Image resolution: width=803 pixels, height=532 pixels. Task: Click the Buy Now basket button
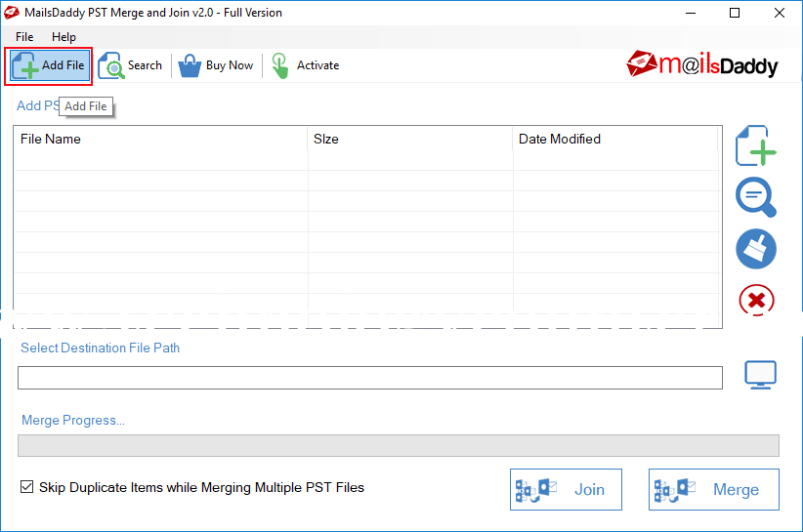(x=216, y=65)
